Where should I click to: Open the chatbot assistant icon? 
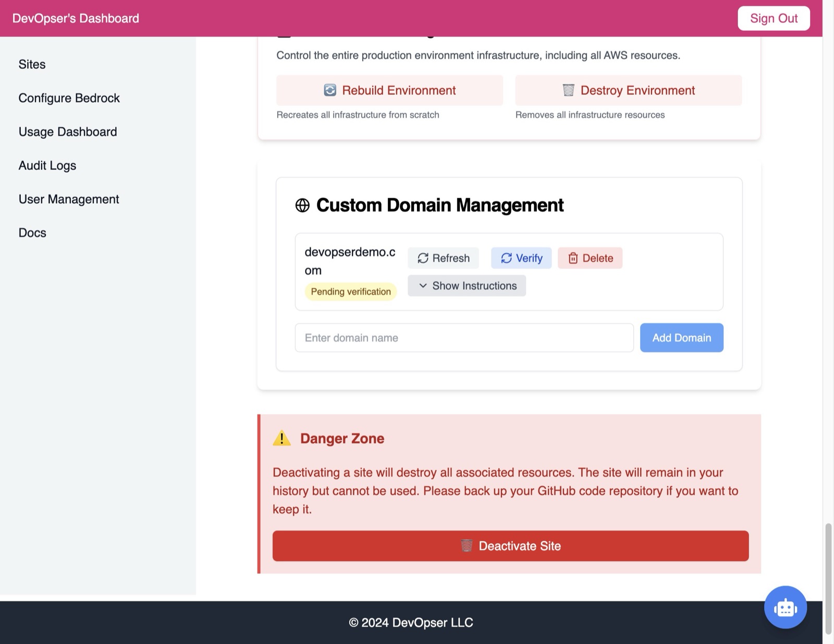(x=785, y=607)
